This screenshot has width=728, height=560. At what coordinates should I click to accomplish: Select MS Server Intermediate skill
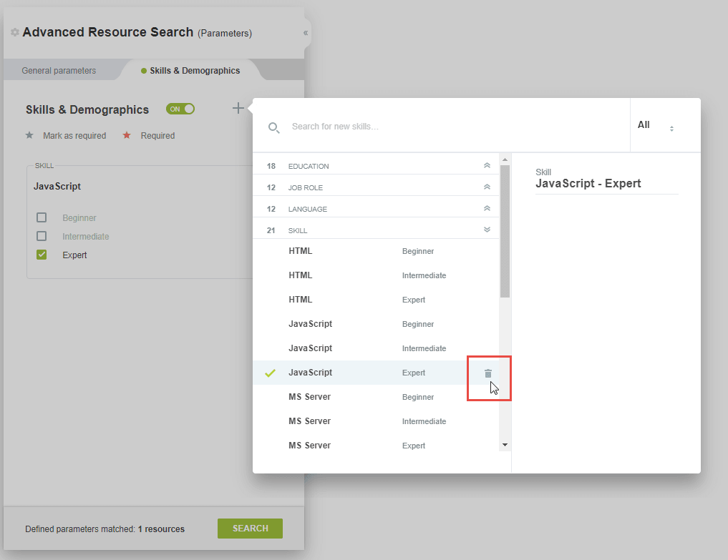tap(376, 421)
